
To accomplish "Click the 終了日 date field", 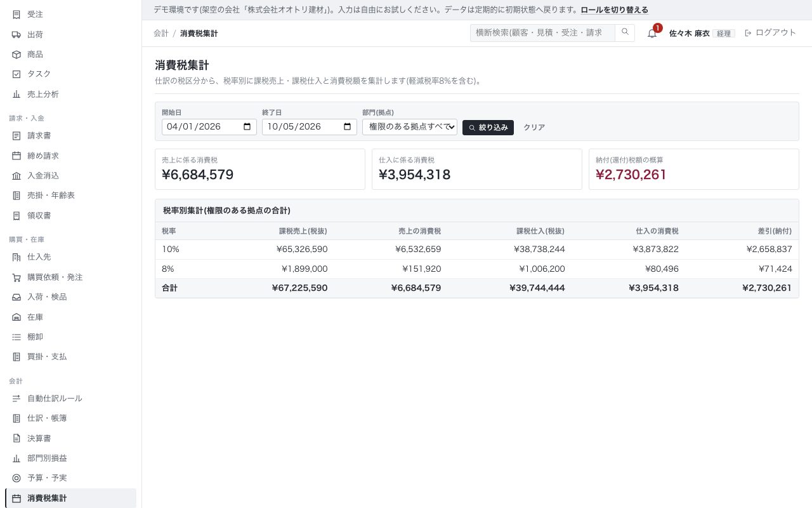I will pyautogui.click(x=310, y=126).
